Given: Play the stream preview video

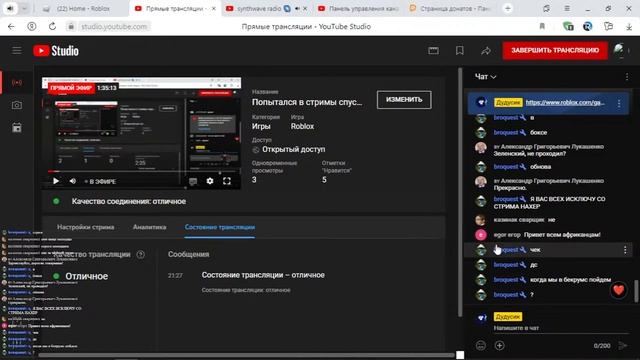Looking at the screenshot, I should (56, 181).
